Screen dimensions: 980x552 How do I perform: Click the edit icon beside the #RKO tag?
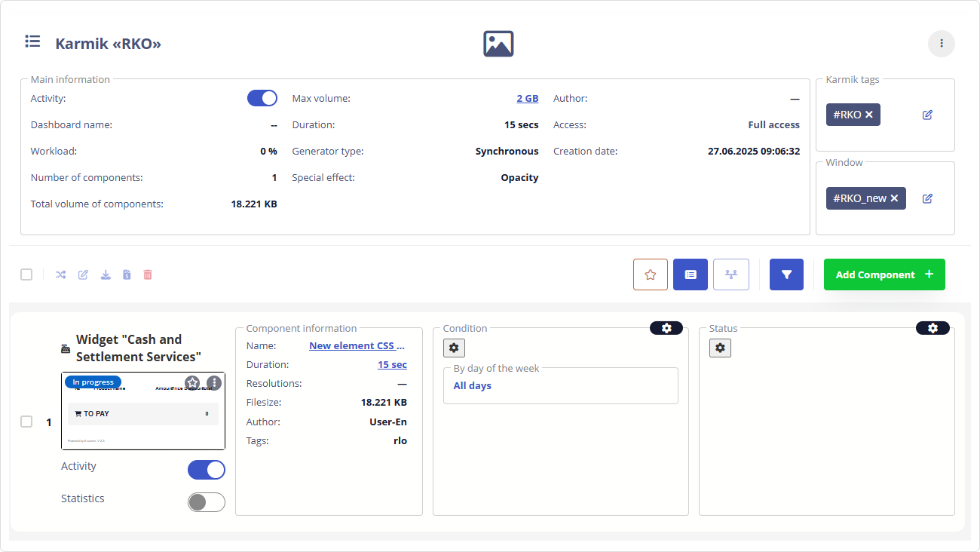click(927, 115)
